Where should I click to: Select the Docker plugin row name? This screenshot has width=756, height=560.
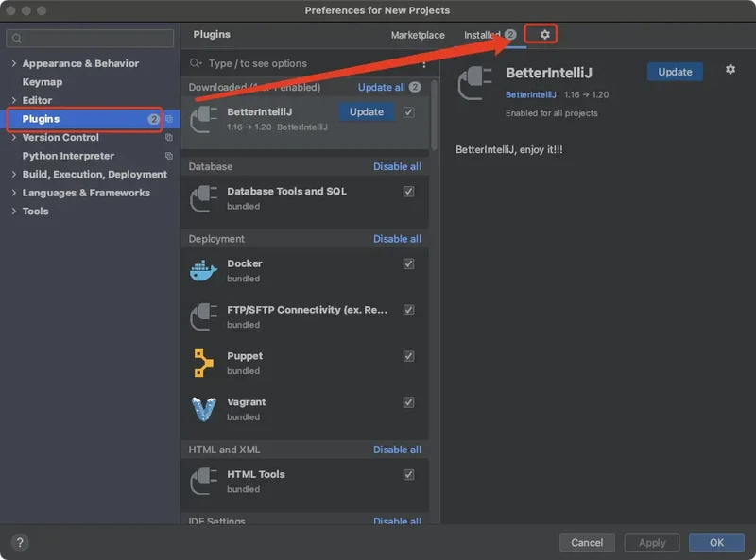click(x=245, y=263)
